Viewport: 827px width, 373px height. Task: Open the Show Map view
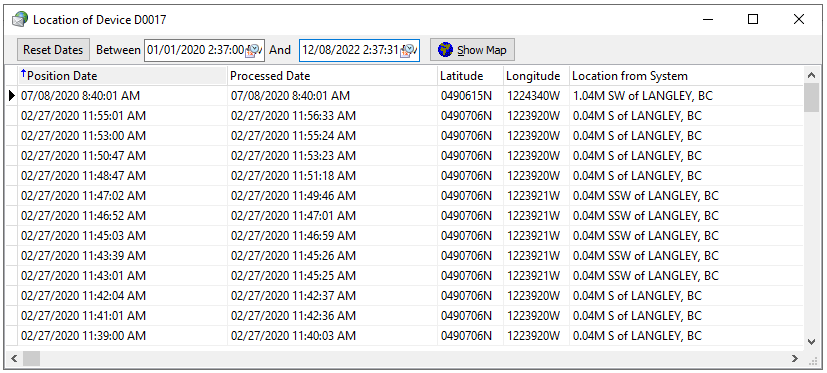pyautogui.click(x=472, y=50)
